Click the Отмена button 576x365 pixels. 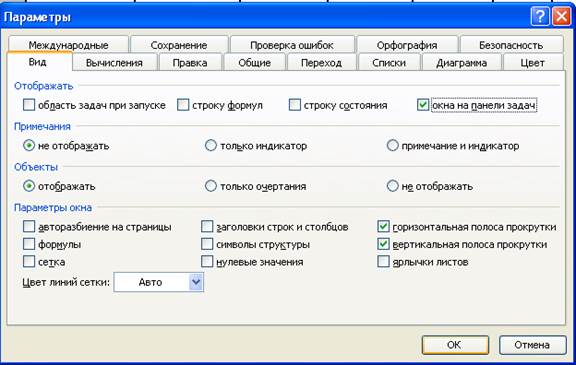532,345
